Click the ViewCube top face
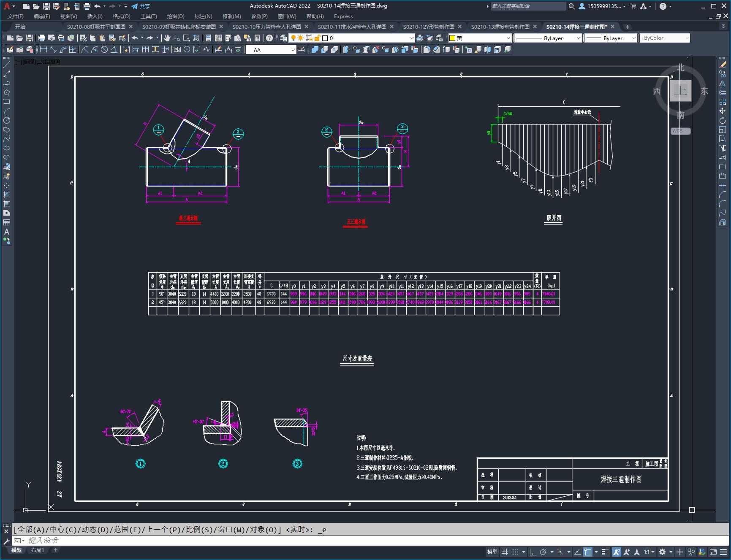The height and width of the screenshot is (560, 731). coord(680,91)
